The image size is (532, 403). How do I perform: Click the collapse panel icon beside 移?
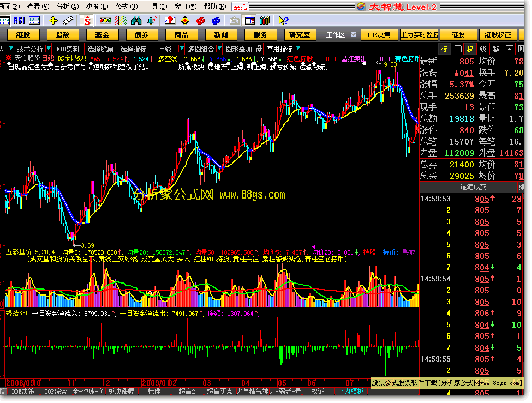[x=509, y=49]
